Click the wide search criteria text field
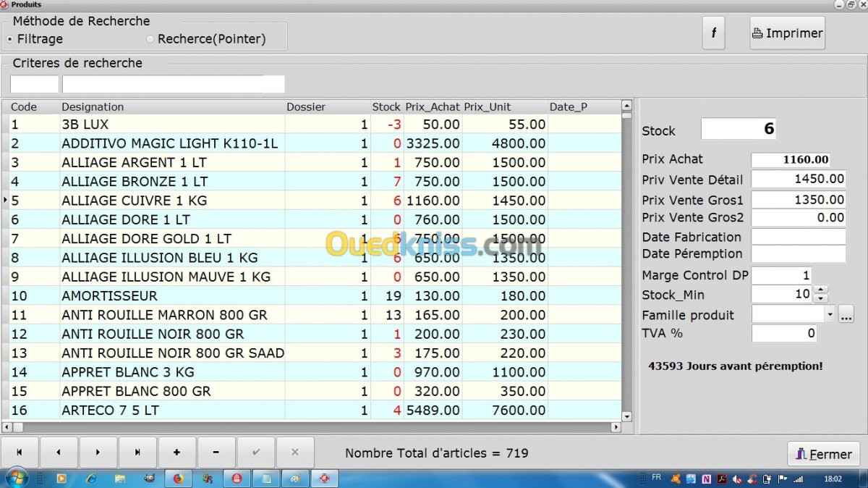 (174, 84)
